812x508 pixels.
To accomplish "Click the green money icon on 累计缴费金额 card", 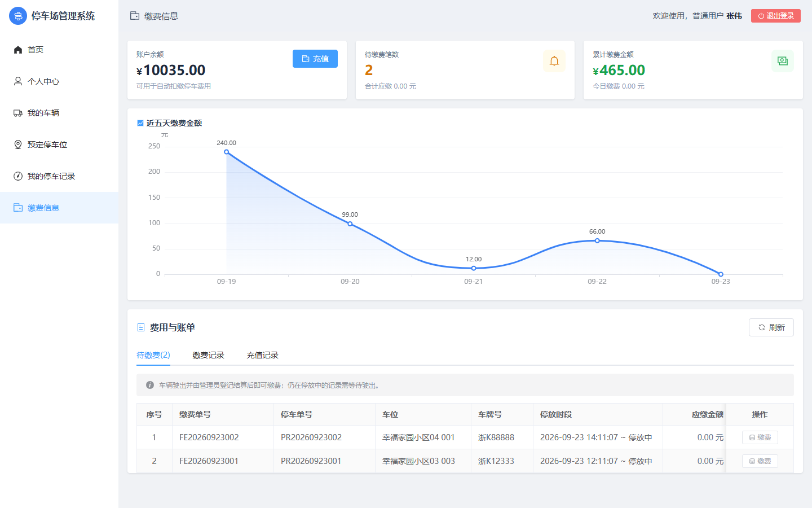I will (x=783, y=61).
